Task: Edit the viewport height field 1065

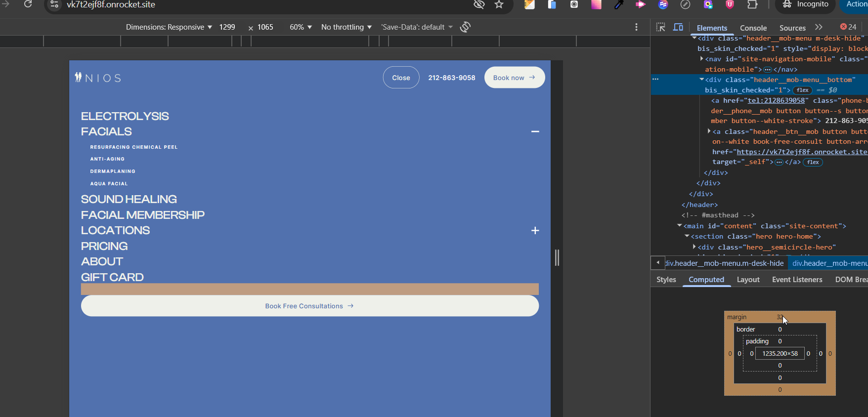Action: (x=265, y=27)
